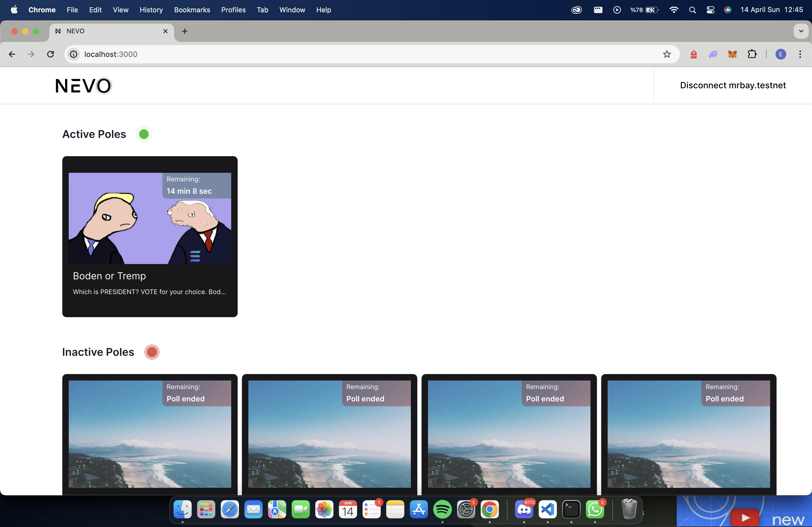
Task: Expand the tab search dropdown chevron
Action: (x=801, y=31)
